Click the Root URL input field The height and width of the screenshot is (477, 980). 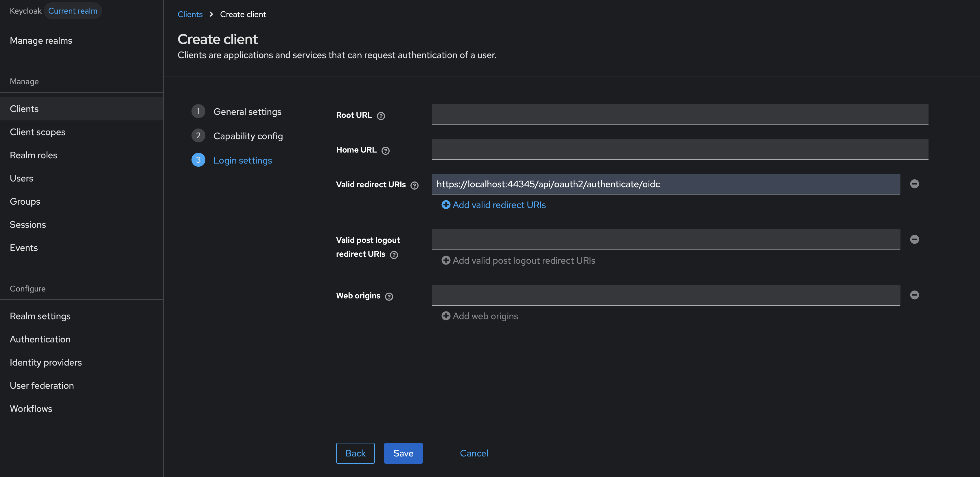tap(680, 115)
